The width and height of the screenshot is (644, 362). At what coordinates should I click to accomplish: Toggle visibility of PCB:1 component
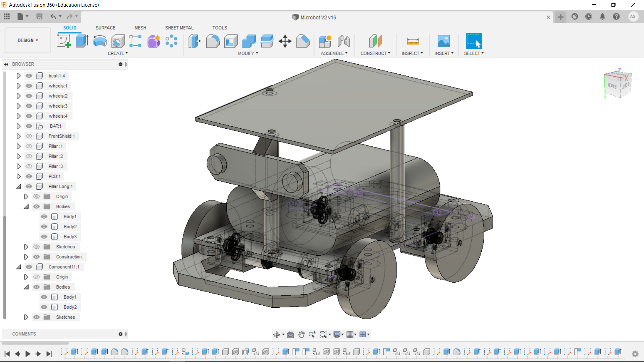click(x=28, y=176)
